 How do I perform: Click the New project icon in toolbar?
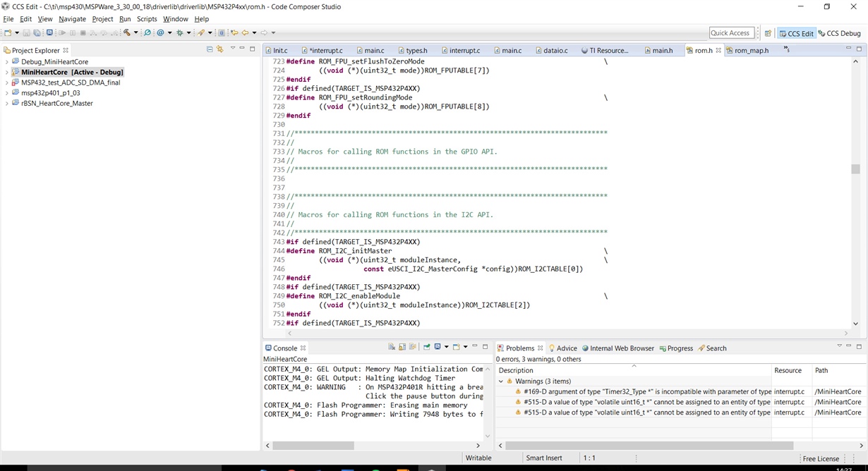(x=7, y=32)
